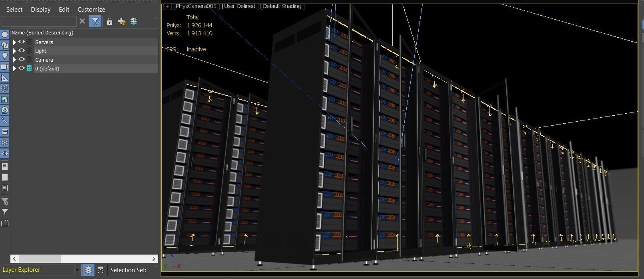Open the viewport [+] general menu
Screen dimensions: 644x279
[x=167, y=6]
